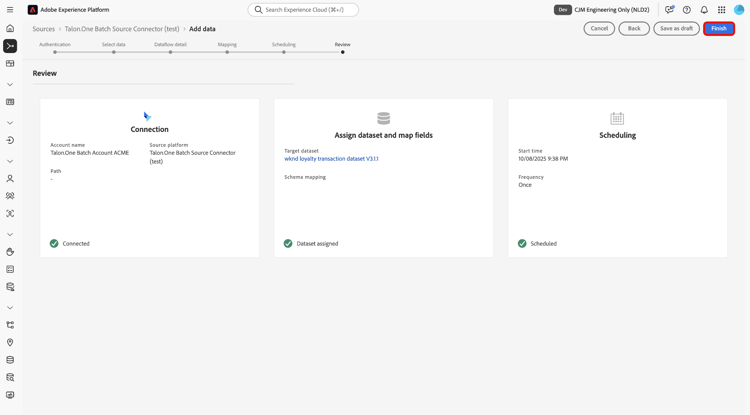Click the Connected status text

[76, 243]
